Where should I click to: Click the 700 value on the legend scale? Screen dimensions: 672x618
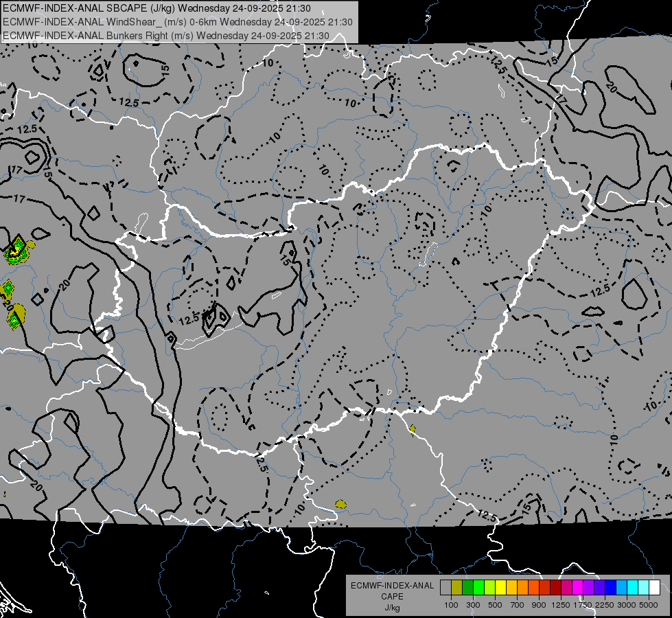click(x=518, y=605)
